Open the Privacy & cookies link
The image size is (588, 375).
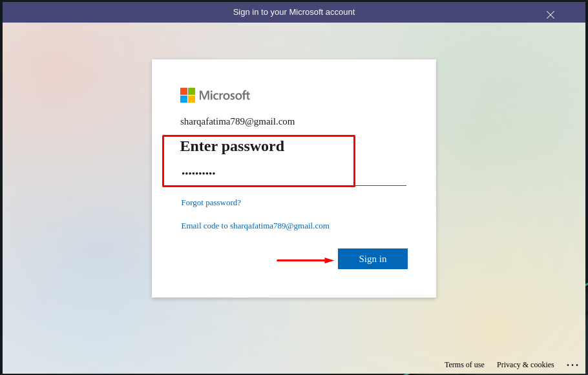(x=525, y=365)
